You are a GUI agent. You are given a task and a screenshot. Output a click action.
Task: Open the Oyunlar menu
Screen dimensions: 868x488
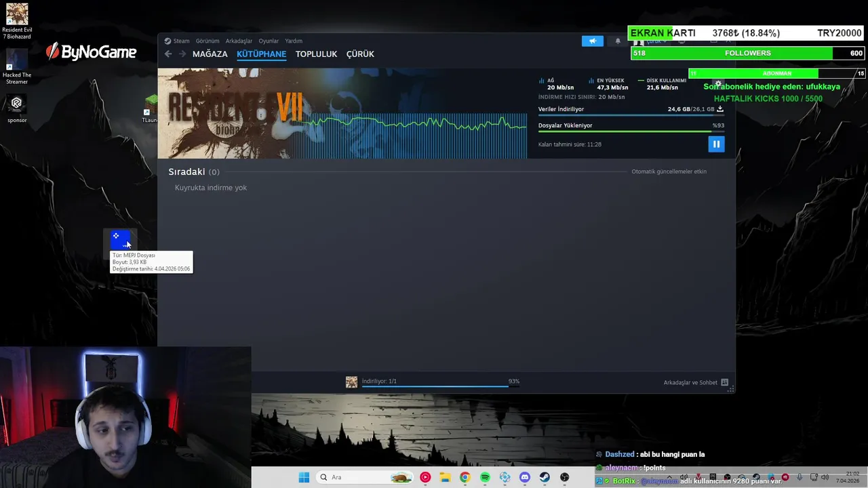click(269, 41)
